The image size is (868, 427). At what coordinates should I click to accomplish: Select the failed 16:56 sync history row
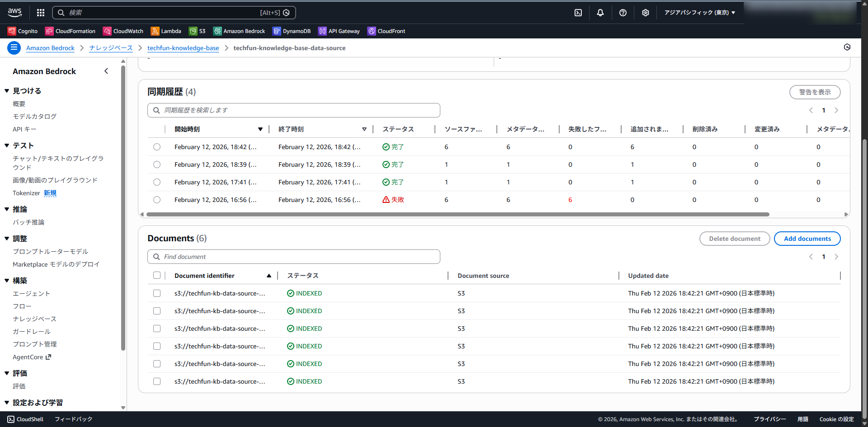click(x=157, y=200)
